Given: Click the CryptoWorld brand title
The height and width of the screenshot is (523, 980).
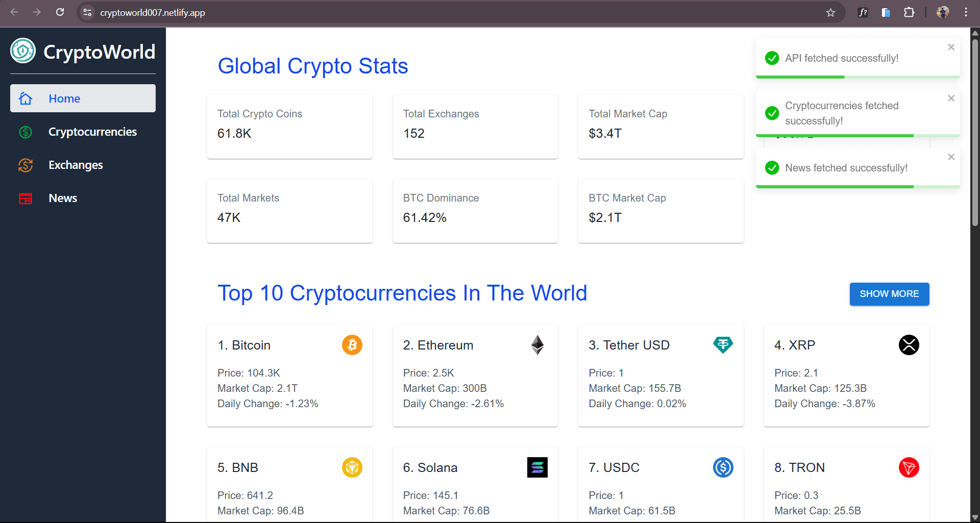Looking at the screenshot, I should click(100, 52).
